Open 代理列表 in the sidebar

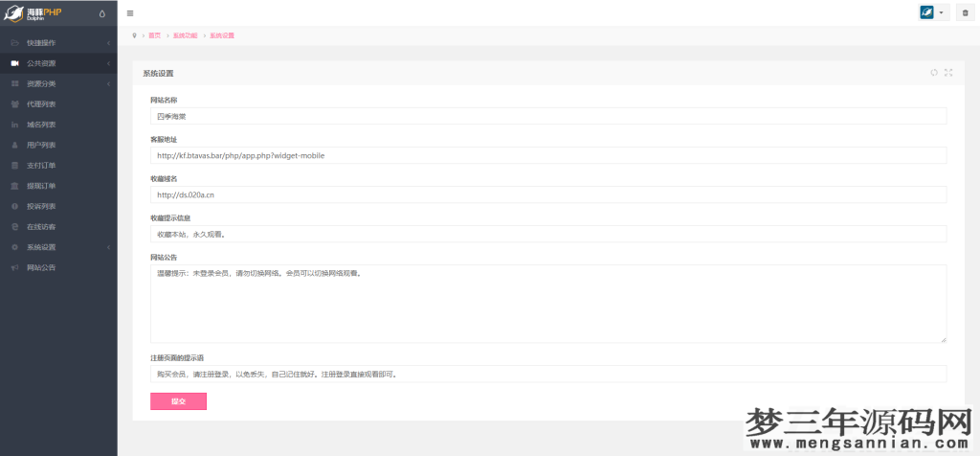[x=41, y=104]
